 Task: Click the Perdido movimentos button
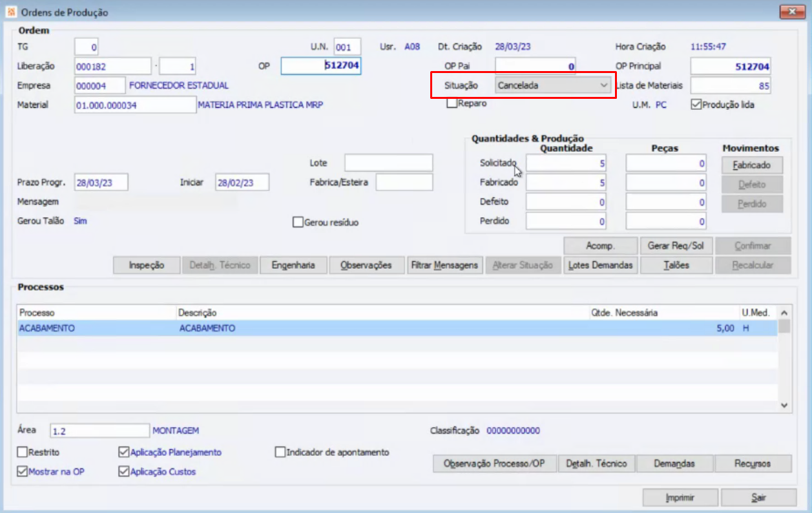(x=753, y=204)
